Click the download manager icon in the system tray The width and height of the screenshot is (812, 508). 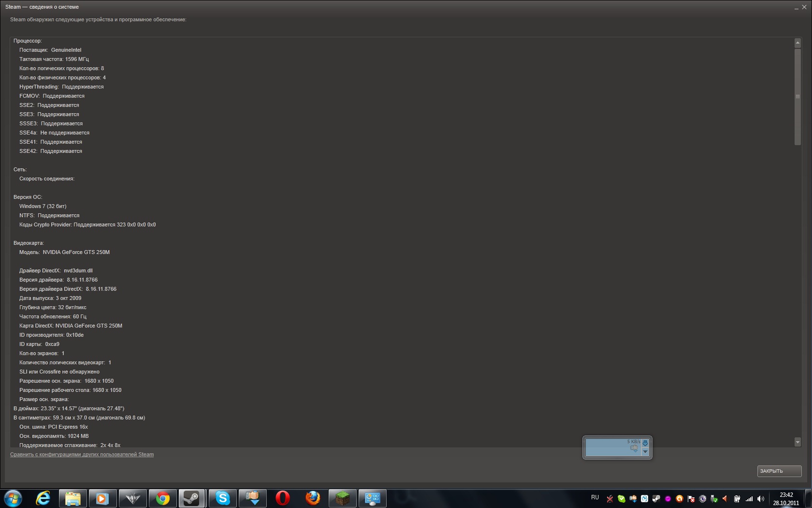633,499
